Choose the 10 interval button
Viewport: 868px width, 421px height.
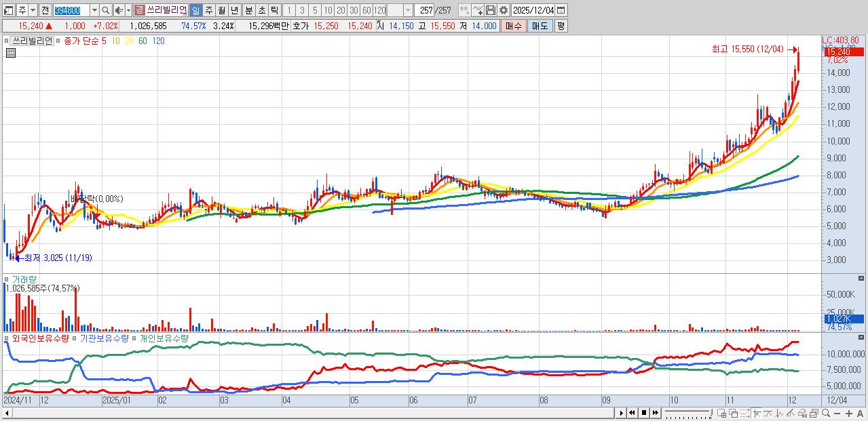(328, 10)
